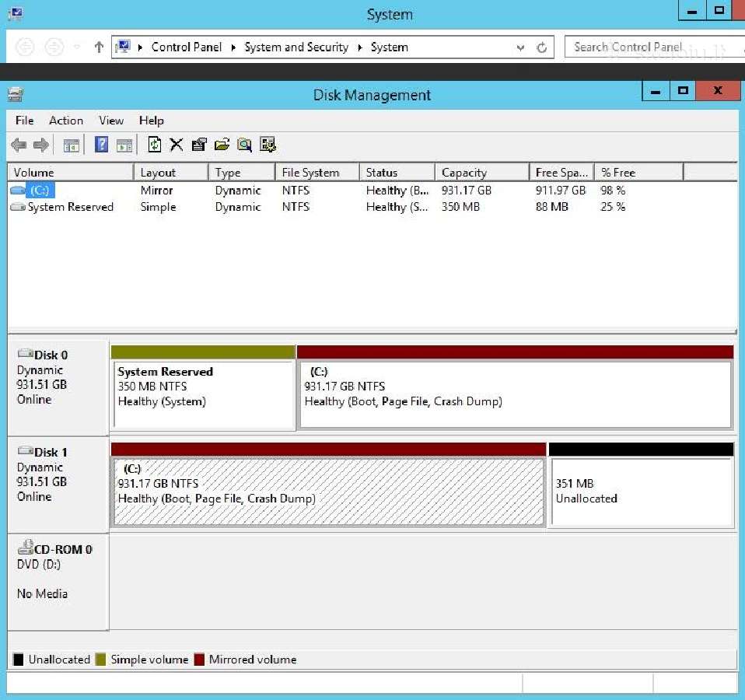Sort by the File System column header
This screenshot has height=700, width=745.
tap(317, 173)
